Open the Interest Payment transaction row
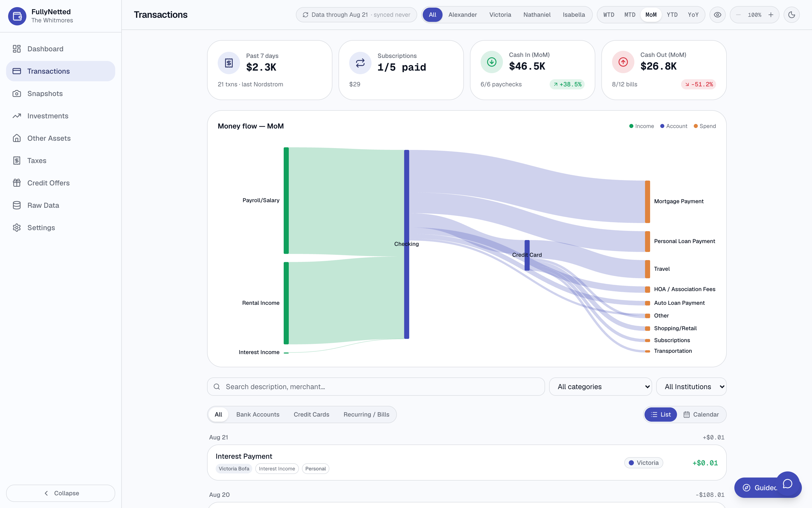The image size is (812, 508). [x=467, y=463]
